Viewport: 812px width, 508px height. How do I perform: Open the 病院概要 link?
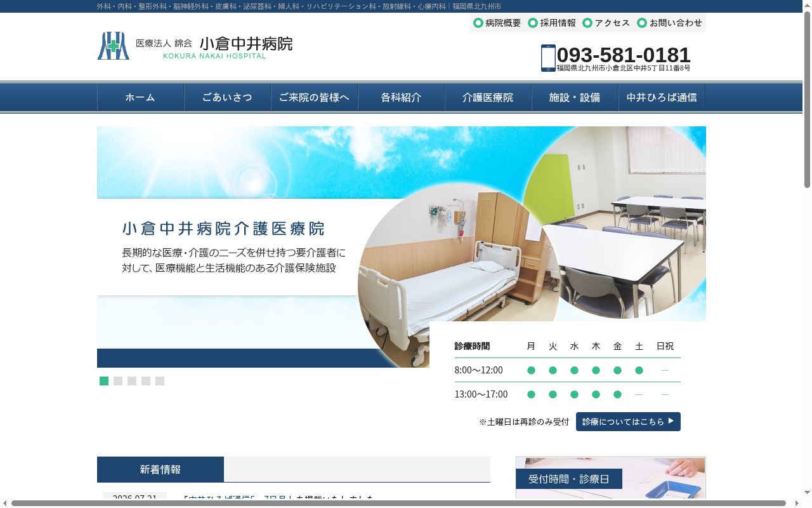pyautogui.click(x=503, y=23)
